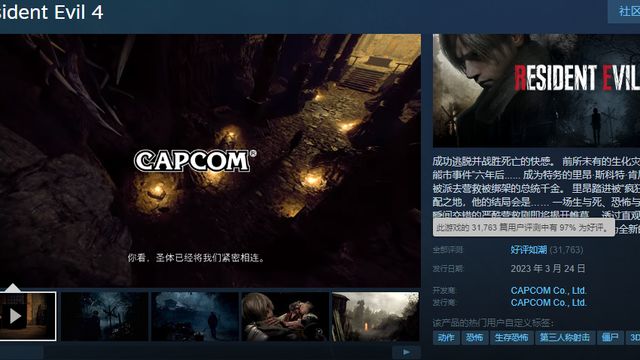Open the developer CAPCOM Co., Ltd. link
Image resolution: width=640 pixels, height=360 pixels.
point(548,291)
